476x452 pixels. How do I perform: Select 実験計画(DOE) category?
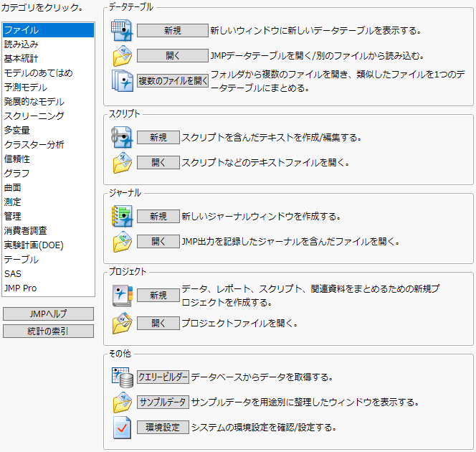tap(48, 245)
